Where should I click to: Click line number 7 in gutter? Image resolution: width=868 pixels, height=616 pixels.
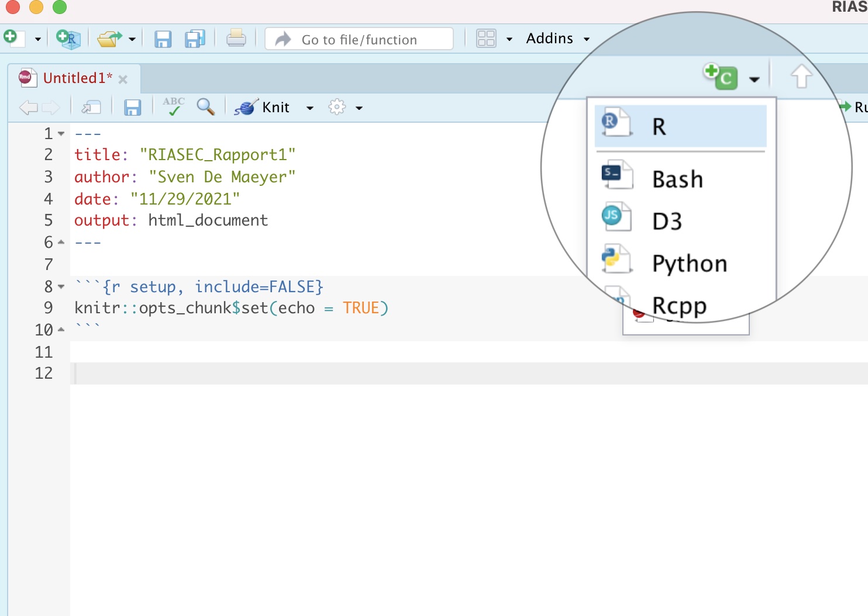click(x=49, y=265)
